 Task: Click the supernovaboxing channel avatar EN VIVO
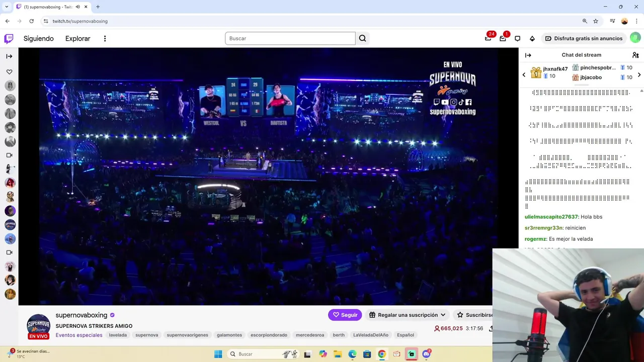tap(38, 326)
